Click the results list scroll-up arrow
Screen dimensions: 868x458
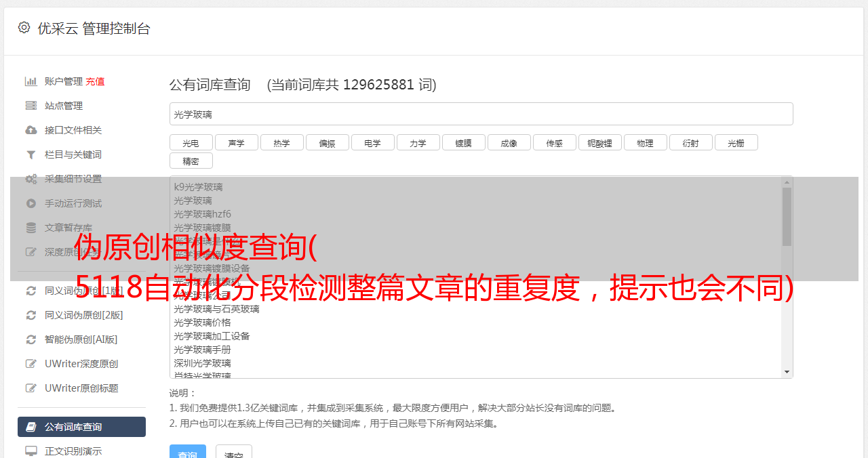[787, 182]
